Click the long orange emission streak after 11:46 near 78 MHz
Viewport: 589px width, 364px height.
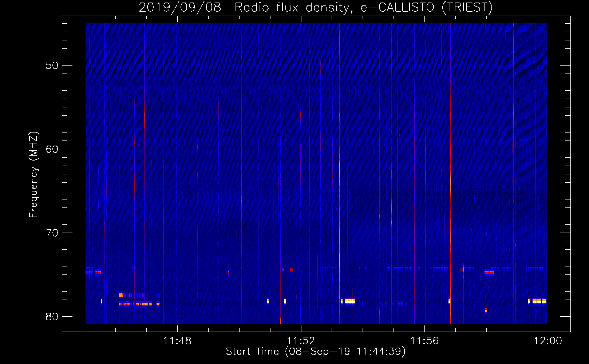click(x=139, y=304)
